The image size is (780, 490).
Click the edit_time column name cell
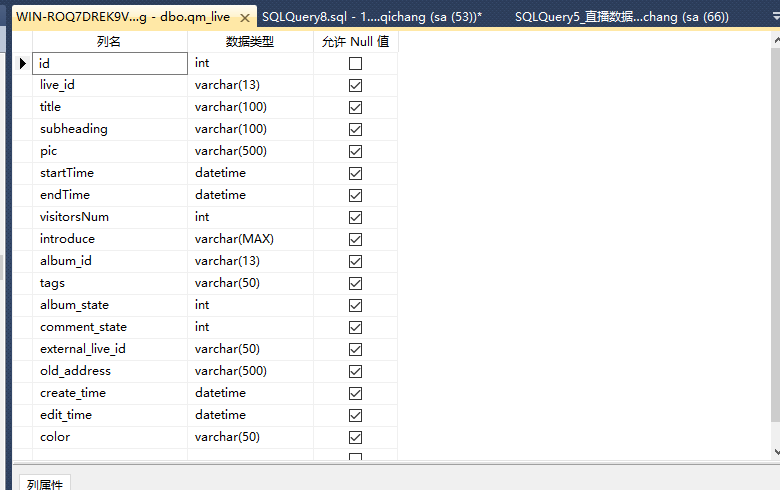click(x=110, y=415)
